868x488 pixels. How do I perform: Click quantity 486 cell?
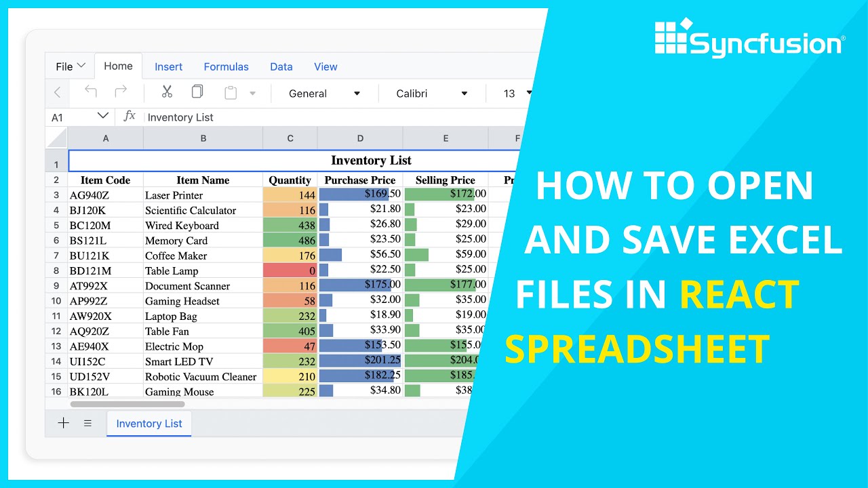[290, 241]
